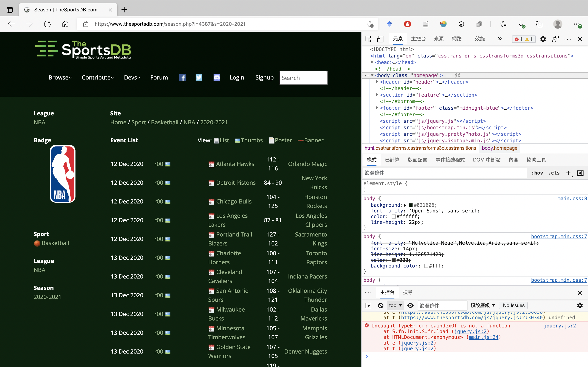Click the Twitter icon in the site navigation
This screenshot has width=588, height=367.
pos(199,78)
